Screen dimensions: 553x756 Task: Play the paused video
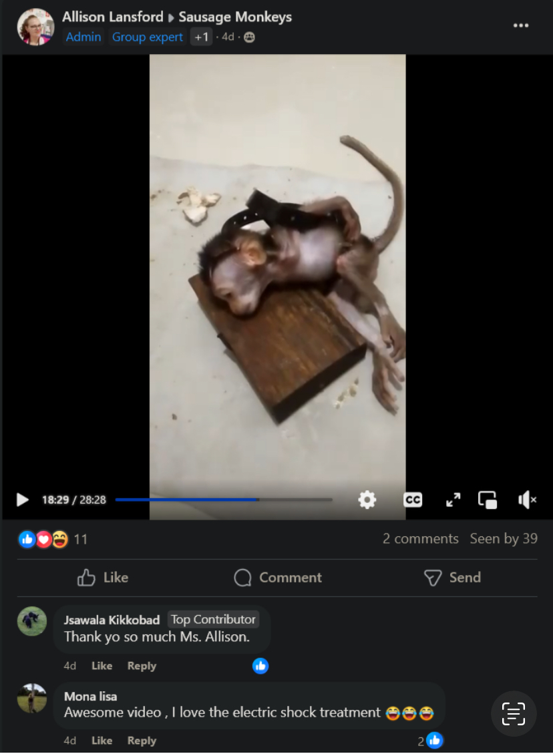(22, 500)
